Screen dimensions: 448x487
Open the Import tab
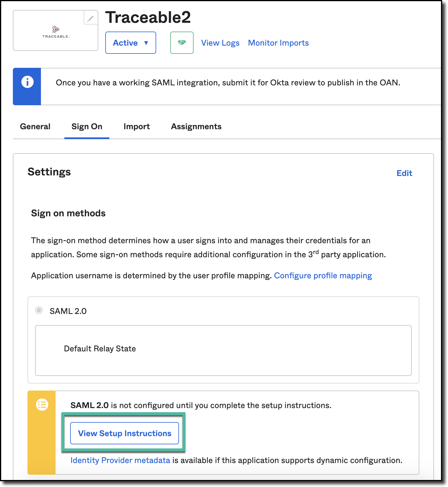click(137, 127)
